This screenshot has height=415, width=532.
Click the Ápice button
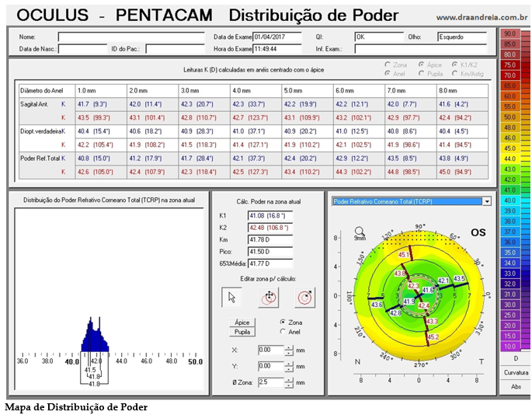pyautogui.click(x=242, y=323)
